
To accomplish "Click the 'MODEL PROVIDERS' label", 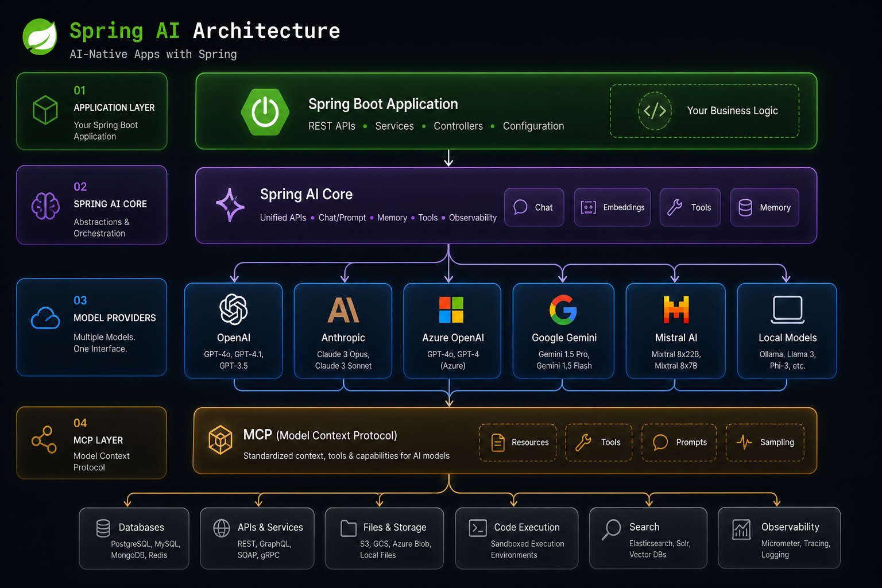I will coord(115,318).
